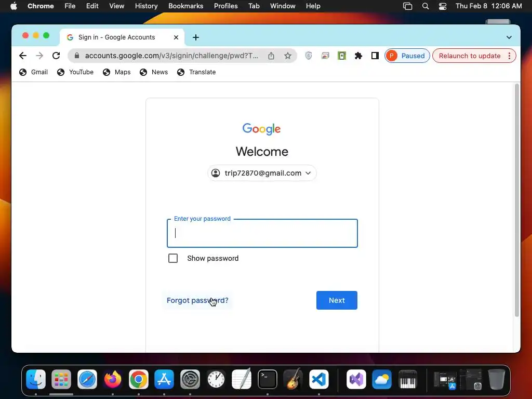This screenshot has height=399, width=532.
Task: Focus the Enter your password field
Action: (262, 233)
